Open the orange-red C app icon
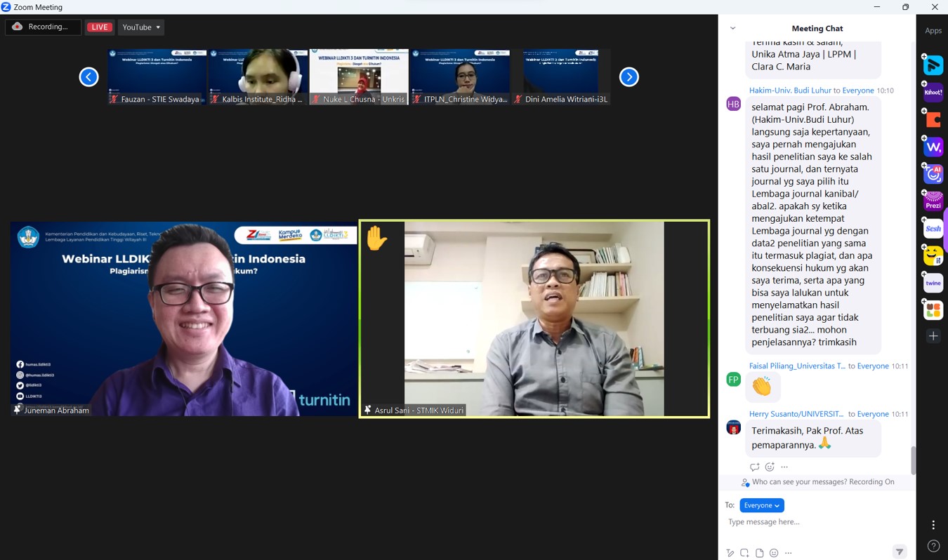Screen dimensions: 948x560 click(x=933, y=119)
